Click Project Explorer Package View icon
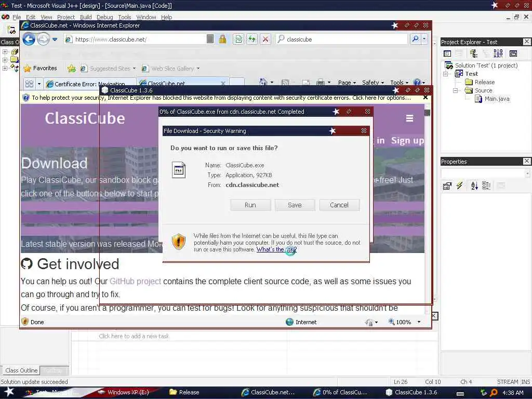The width and height of the screenshot is (532, 399). pos(473,54)
